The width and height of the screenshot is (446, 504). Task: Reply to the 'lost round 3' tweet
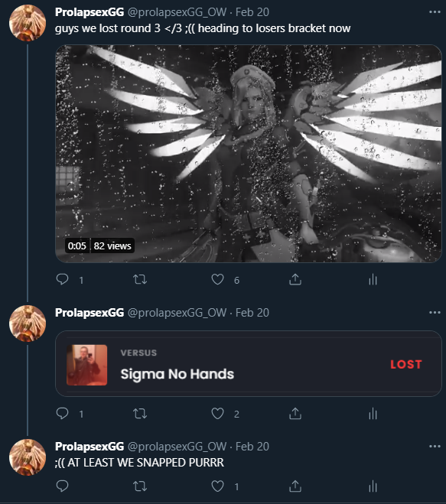click(x=63, y=279)
